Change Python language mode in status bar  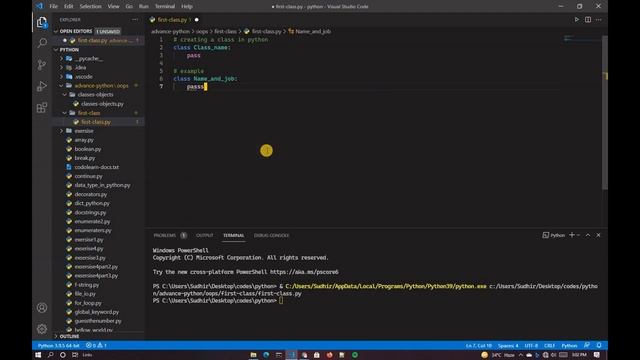pyautogui.click(x=569, y=345)
